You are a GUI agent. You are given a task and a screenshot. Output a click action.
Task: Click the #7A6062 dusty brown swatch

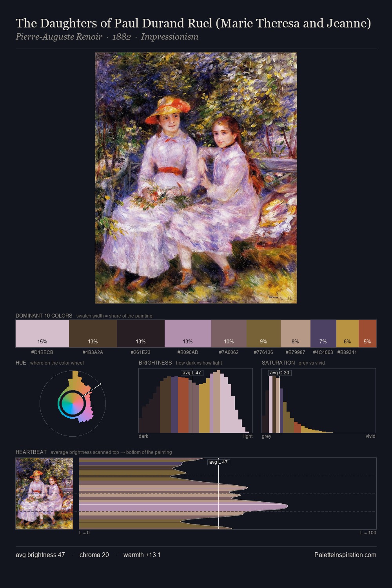[229, 334]
